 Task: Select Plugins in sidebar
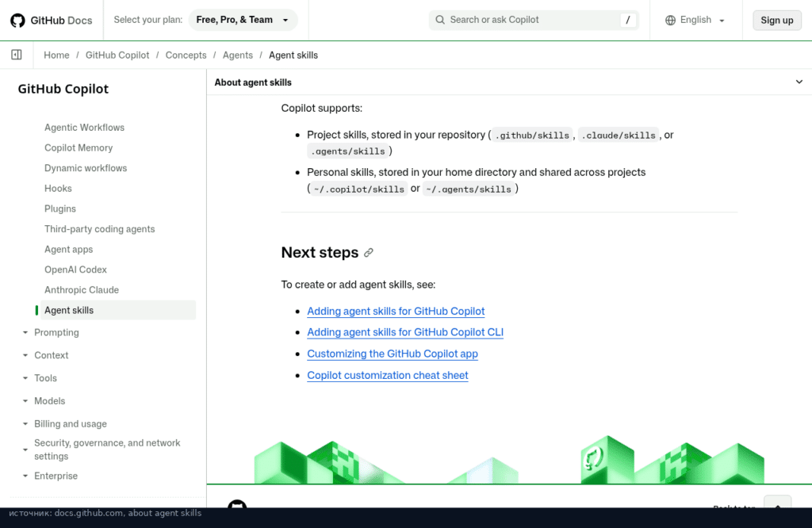click(60, 209)
